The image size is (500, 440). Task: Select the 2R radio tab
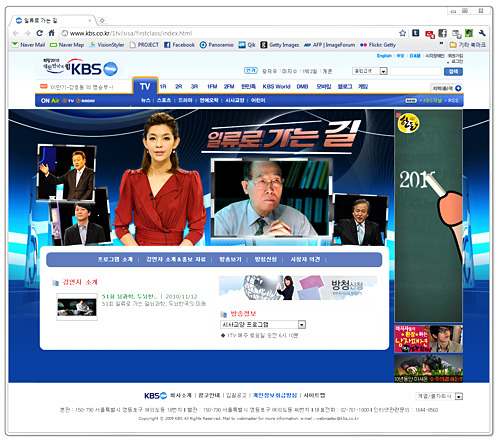pyautogui.click(x=179, y=87)
